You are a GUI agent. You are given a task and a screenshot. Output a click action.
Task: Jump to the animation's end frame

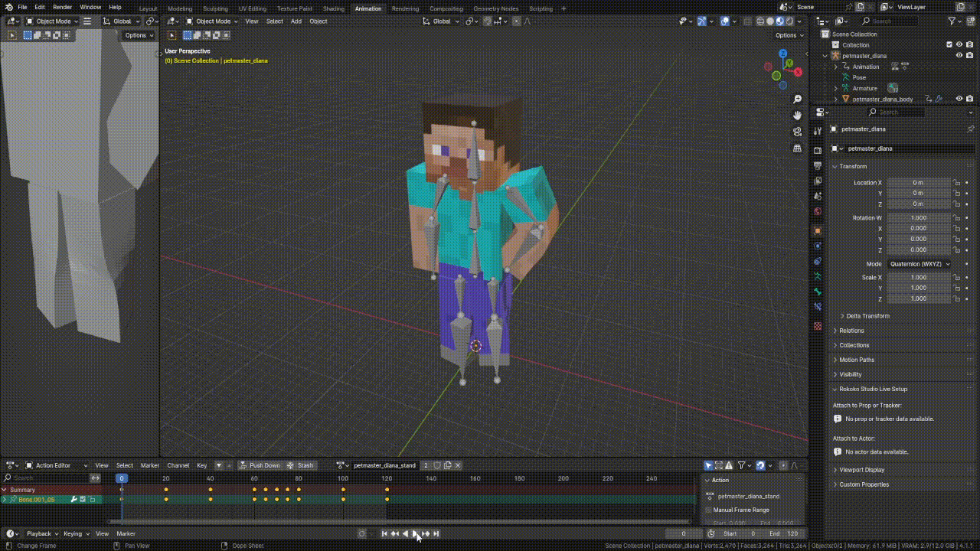(x=436, y=533)
